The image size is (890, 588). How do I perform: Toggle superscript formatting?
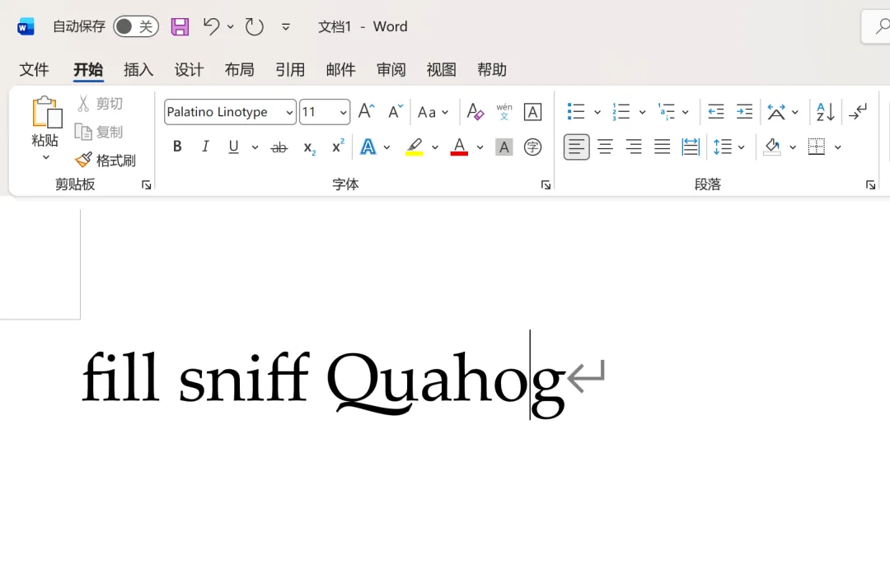coord(338,147)
